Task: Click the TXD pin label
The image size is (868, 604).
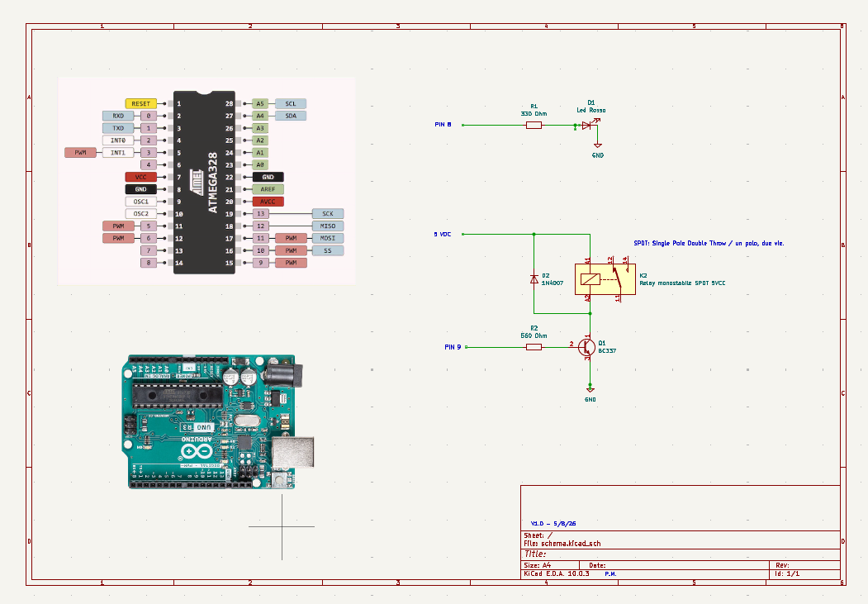Action: click(118, 128)
